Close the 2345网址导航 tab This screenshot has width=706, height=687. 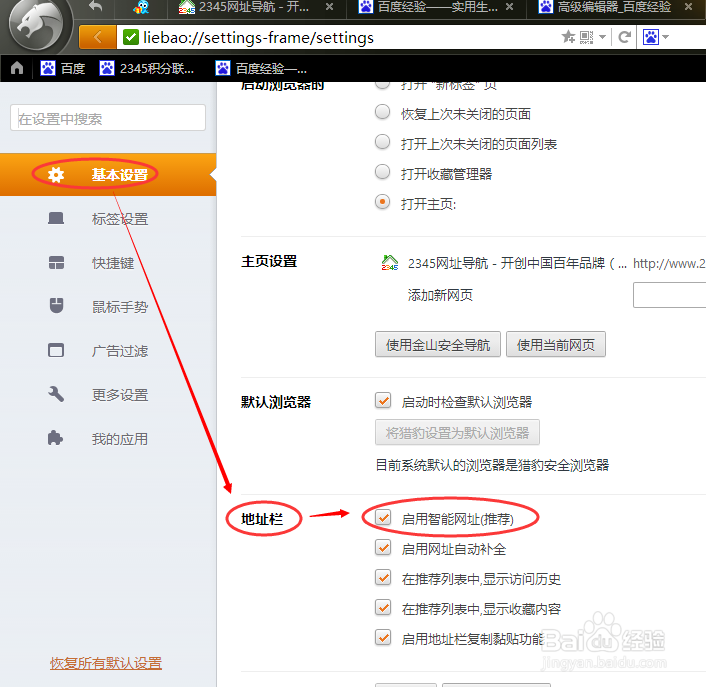click(x=330, y=7)
